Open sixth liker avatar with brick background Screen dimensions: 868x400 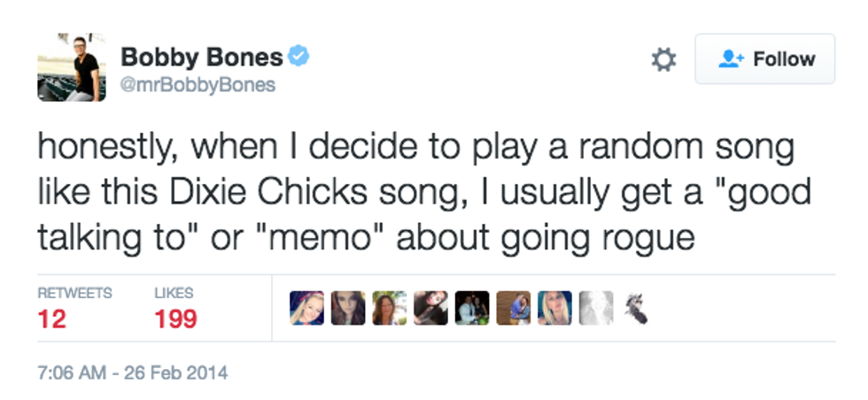click(x=513, y=308)
